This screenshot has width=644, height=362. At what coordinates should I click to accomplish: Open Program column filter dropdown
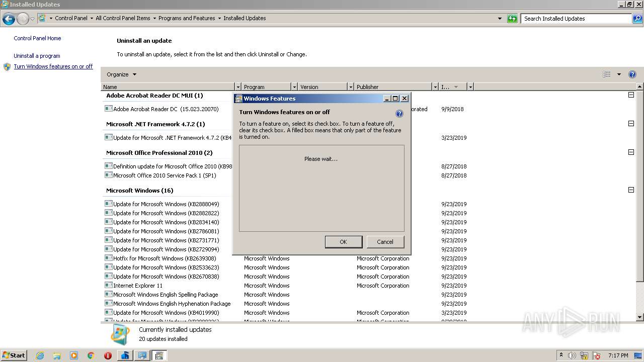(294, 87)
